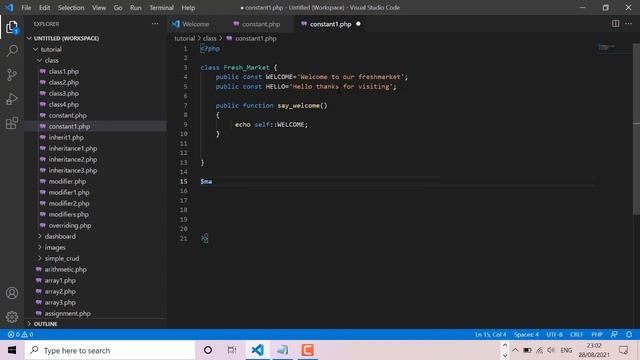
Task: Click the unsaved dot on constant1.php tab
Action: point(358,24)
